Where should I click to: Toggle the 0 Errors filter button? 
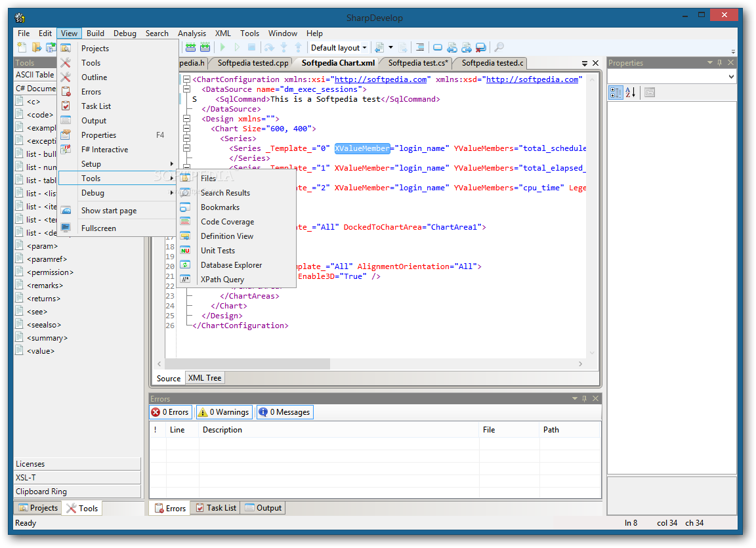(170, 412)
